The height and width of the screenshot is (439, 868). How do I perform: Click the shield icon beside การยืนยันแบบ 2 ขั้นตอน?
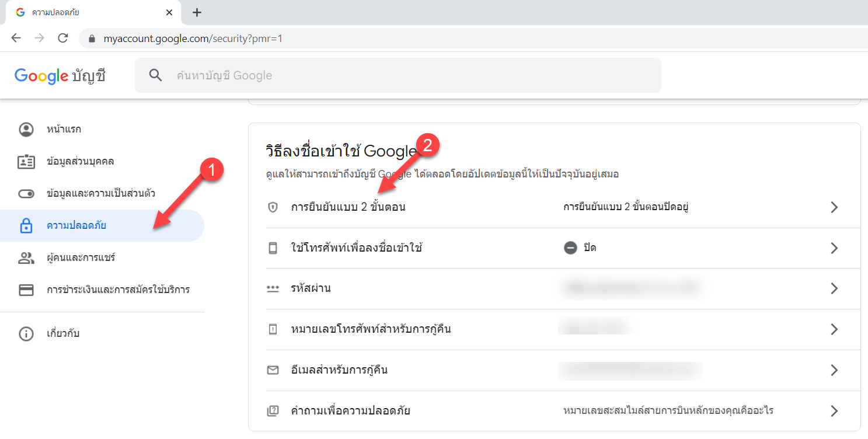[x=273, y=207]
